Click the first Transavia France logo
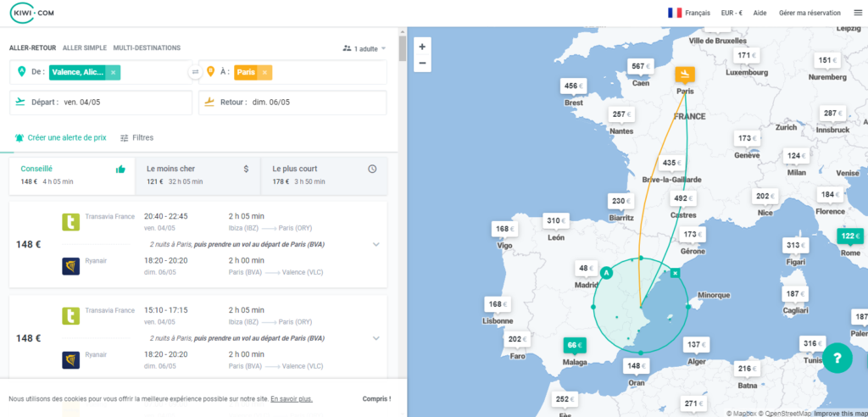The width and height of the screenshot is (868, 417). point(71,222)
